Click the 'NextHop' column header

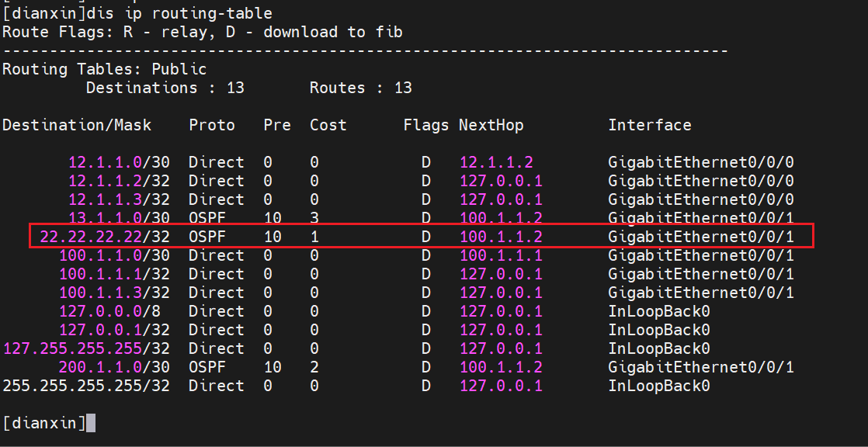tap(491, 125)
